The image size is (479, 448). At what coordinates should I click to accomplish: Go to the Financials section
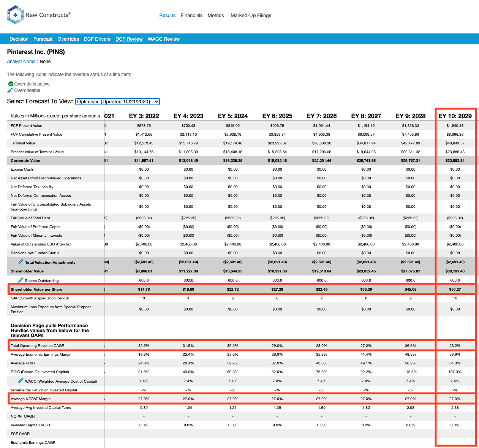tap(191, 16)
